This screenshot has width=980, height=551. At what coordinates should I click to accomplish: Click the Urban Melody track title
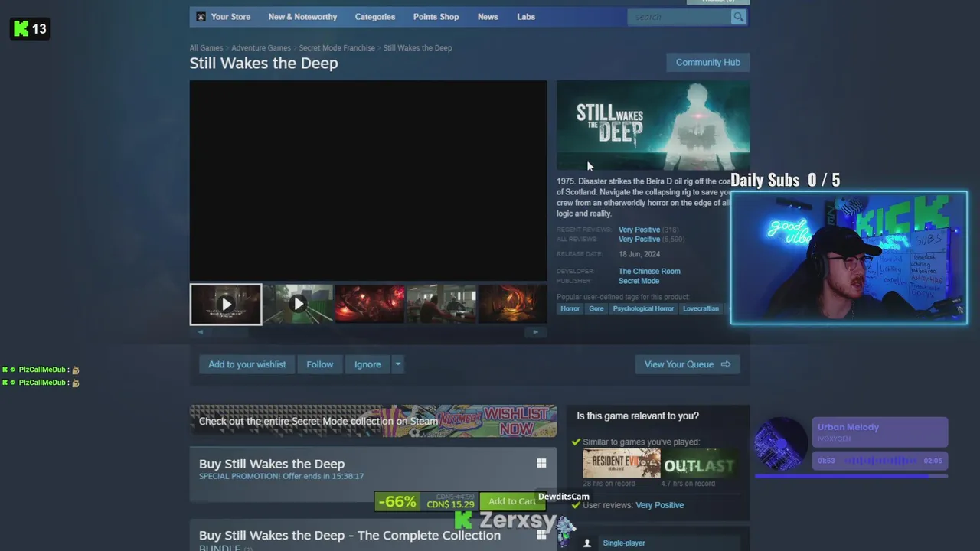click(x=848, y=427)
